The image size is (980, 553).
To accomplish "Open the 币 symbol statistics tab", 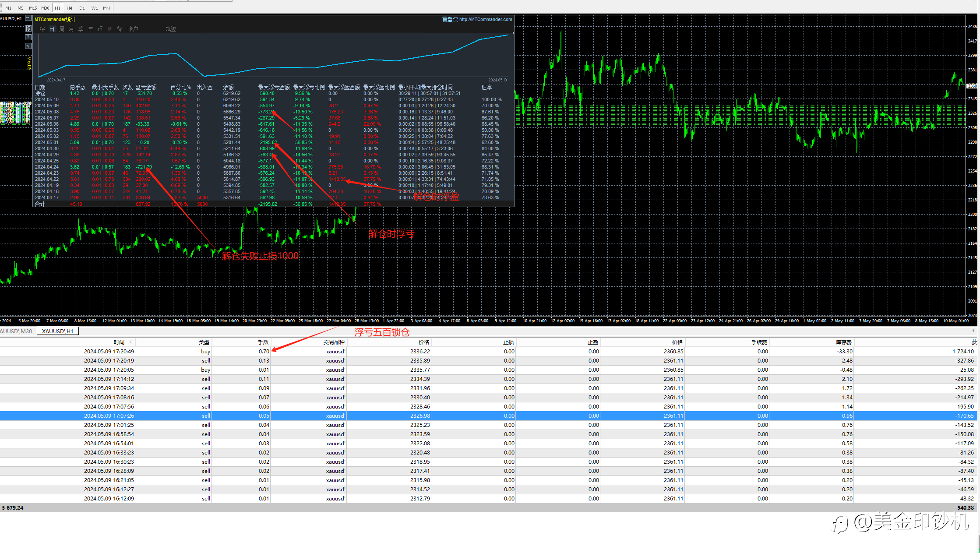I will [100, 29].
